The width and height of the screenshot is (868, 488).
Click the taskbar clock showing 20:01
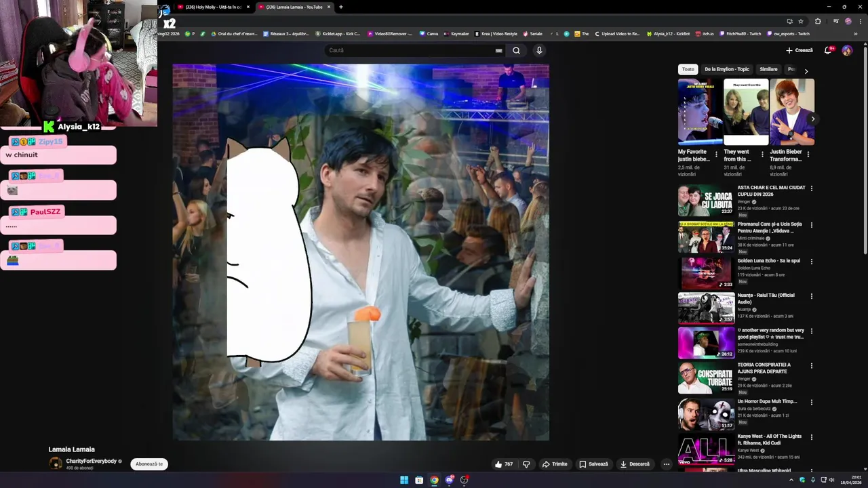[850, 480]
